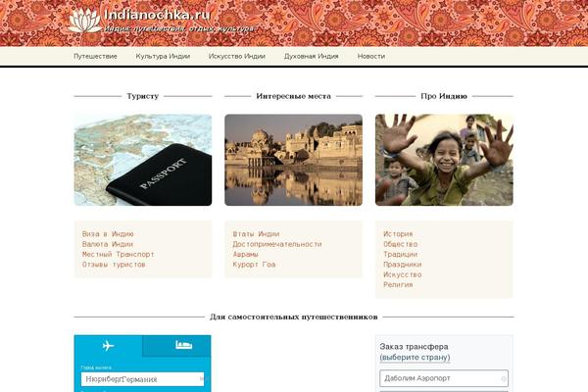Click the Заказ трансфера title text
Screen dimensions: 588x392
pyautogui.click(x=414, y=347)
